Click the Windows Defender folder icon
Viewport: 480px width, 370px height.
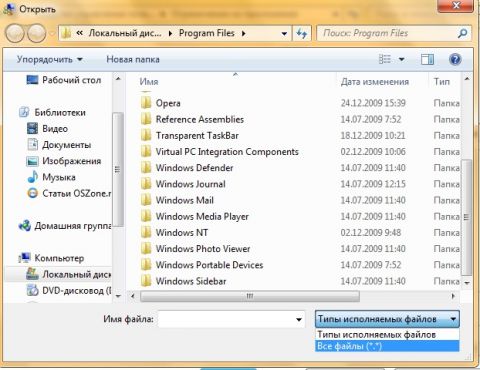click(146, 168)
